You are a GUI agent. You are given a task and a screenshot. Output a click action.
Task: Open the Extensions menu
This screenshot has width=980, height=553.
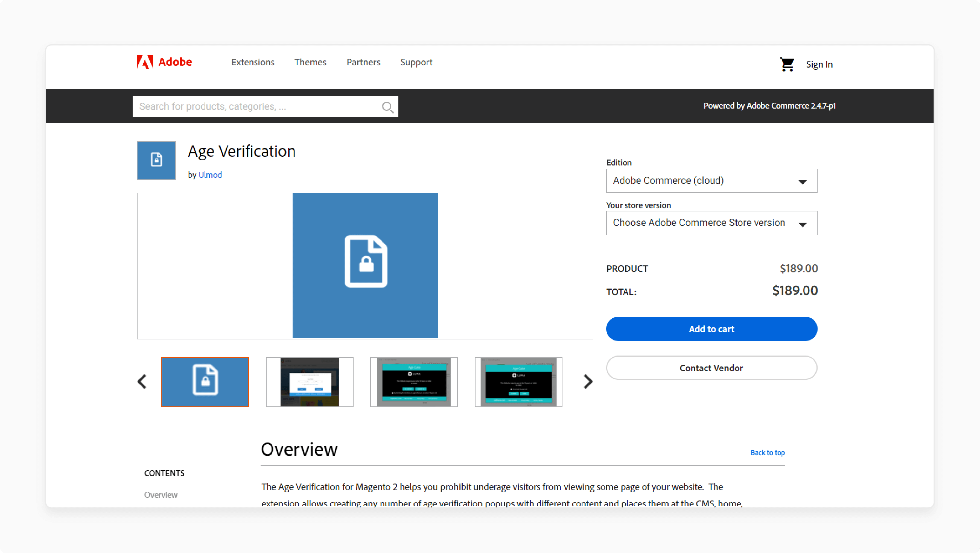pos(253,62)
